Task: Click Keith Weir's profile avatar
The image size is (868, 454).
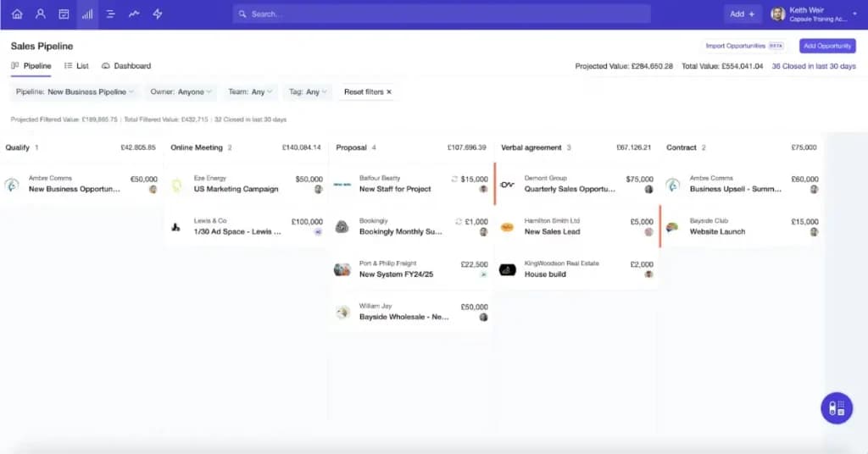Action: coord(778,14)
